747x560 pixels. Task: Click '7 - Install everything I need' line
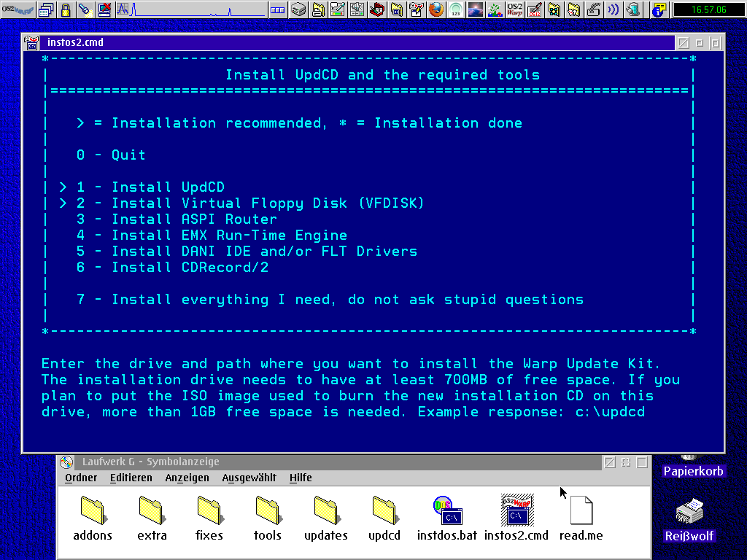[330, 300]
